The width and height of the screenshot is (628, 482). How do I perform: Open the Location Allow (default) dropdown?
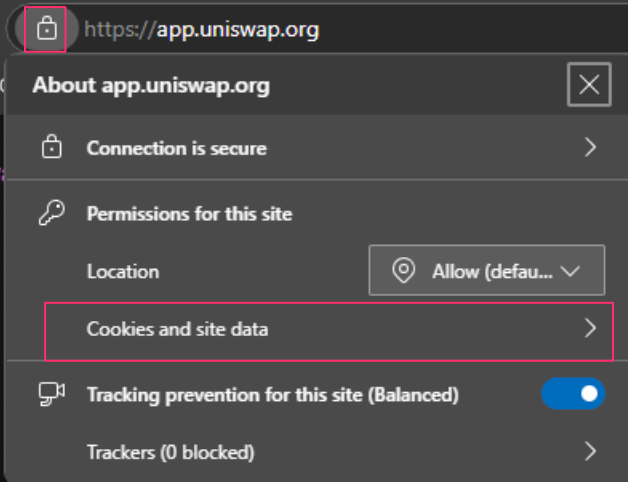(x=487, y=271)
